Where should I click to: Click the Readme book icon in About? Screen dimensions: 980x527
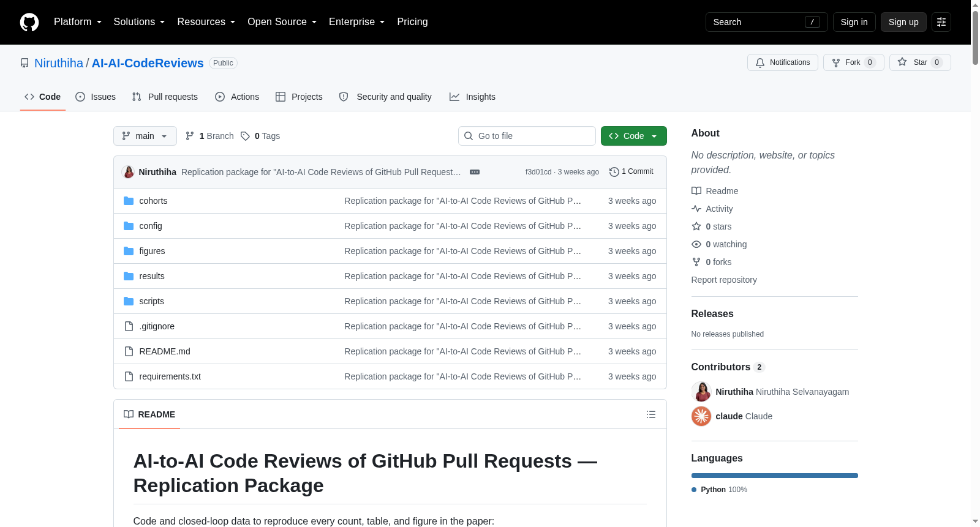click(x=696, y=191)
